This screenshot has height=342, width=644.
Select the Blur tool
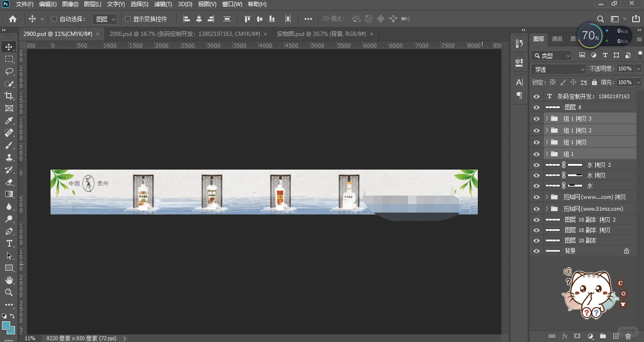coord(9,207)
